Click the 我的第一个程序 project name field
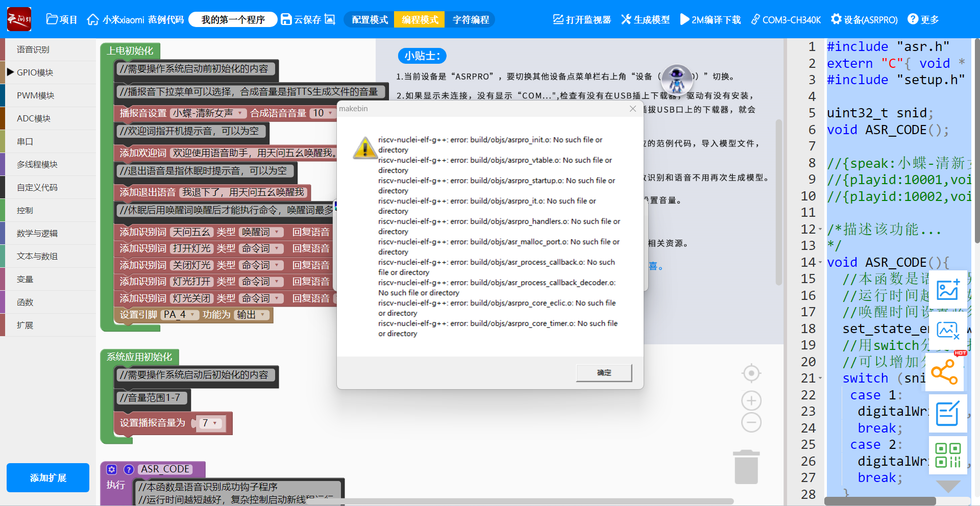 tap(233, 19)
